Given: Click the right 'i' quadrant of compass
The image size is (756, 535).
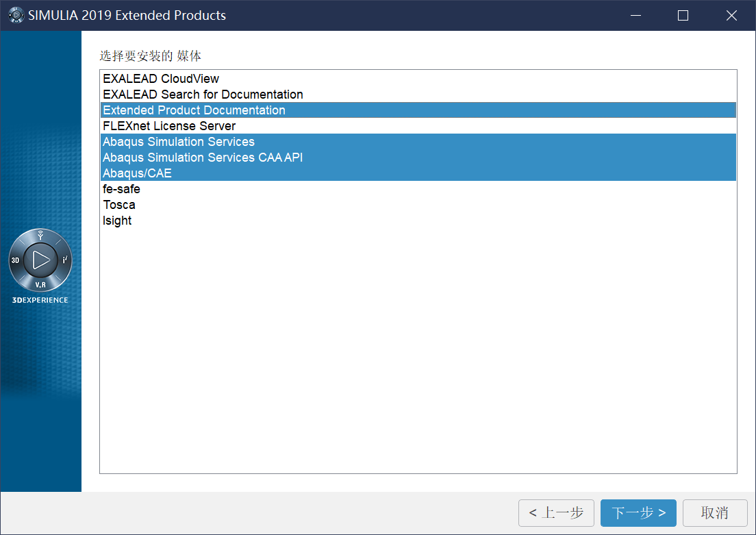Looking at the screenshot, I should [x=64, y=260].
